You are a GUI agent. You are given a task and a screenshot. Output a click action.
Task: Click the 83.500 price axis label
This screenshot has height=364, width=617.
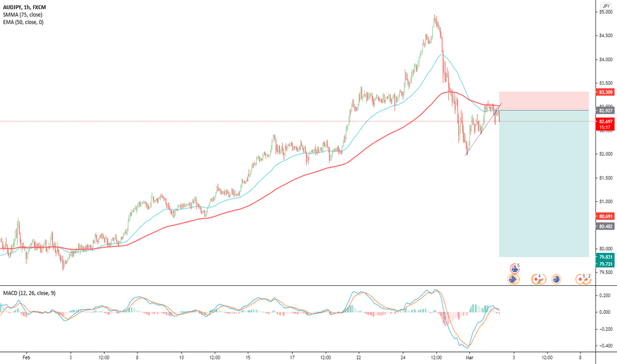pyautogui.click(x=606, y=83)
